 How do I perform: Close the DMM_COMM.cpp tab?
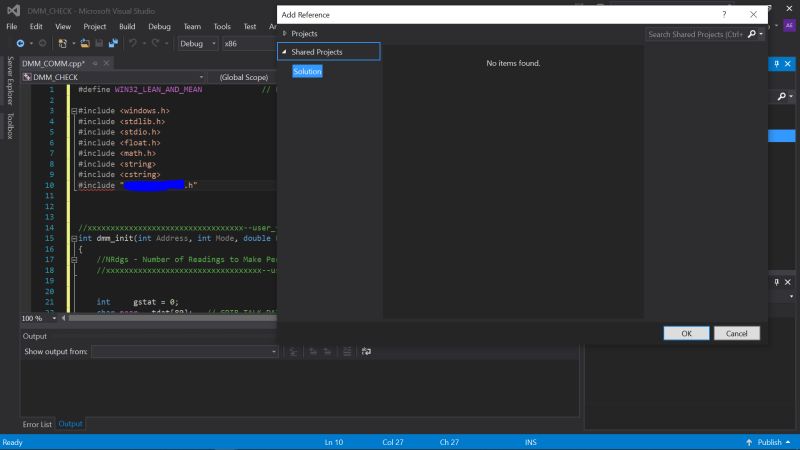(x=106, y=63)
